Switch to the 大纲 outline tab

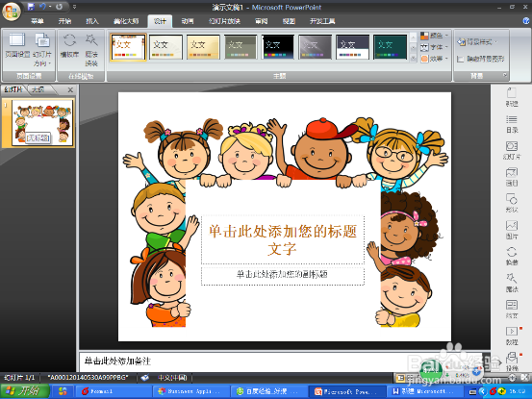(x=38, y=89)
